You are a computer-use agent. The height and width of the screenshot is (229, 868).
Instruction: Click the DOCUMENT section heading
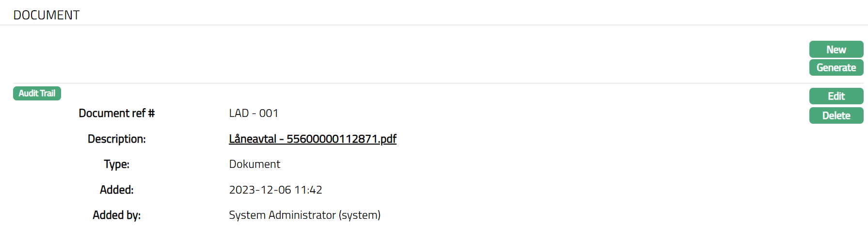(x=47, y=15)
